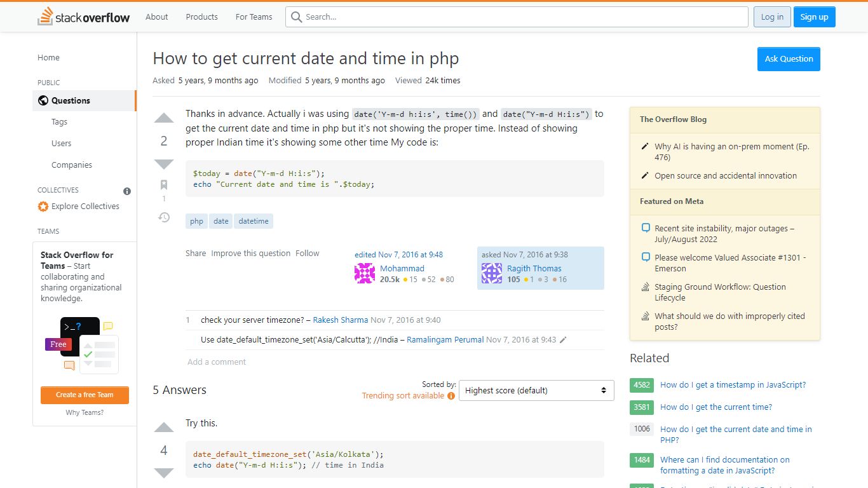Image resolution: width=868 pixels, height=488 pixels.
Task: Open the sort order dropdown Highest score
Action: tap(536, 390)
